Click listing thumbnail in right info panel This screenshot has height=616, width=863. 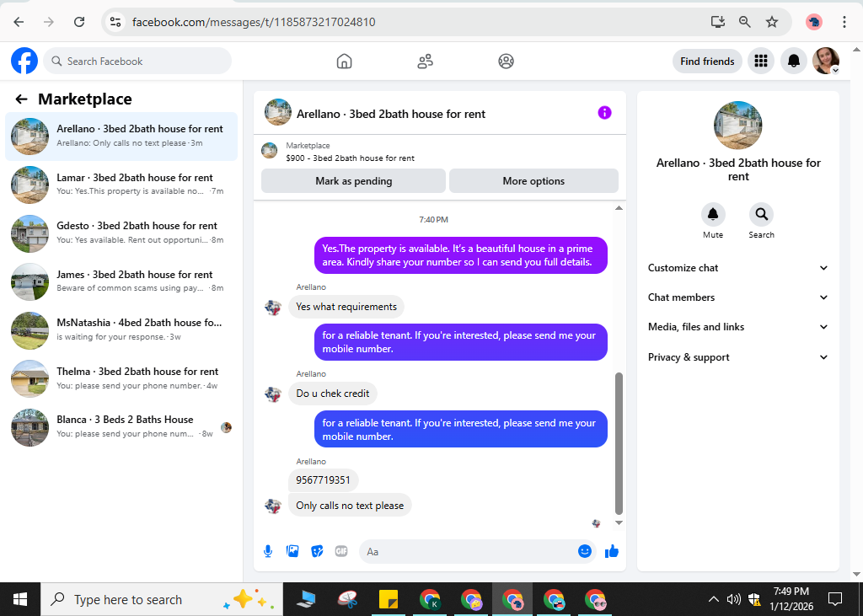[737, 125]
